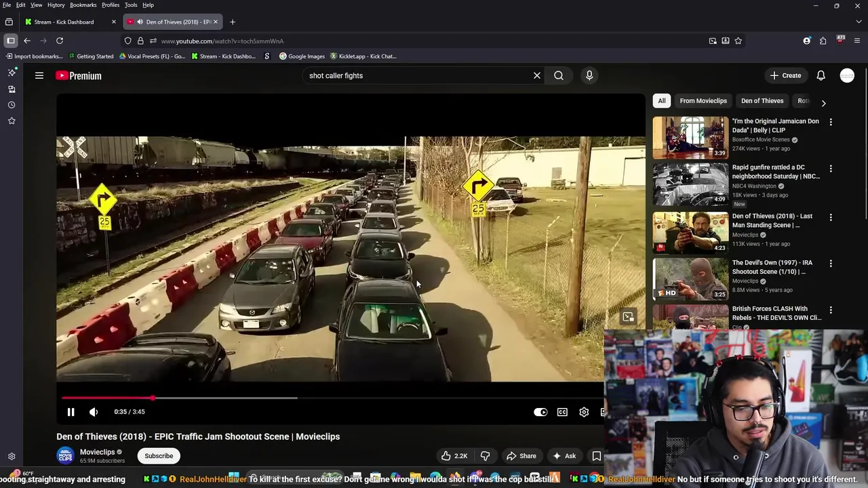Seek using the video progress bar
This screenshot has height=488, width=868.
tap(332, 399)
